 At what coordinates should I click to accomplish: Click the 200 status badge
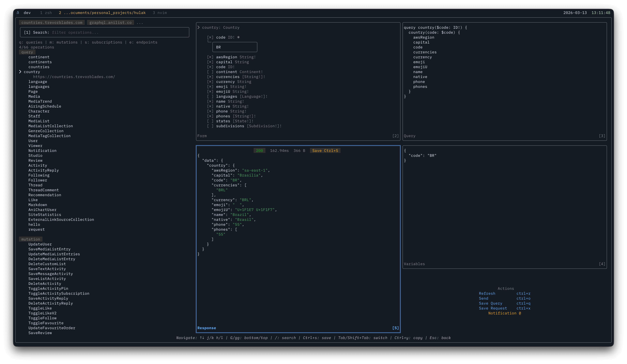(259, 151)
